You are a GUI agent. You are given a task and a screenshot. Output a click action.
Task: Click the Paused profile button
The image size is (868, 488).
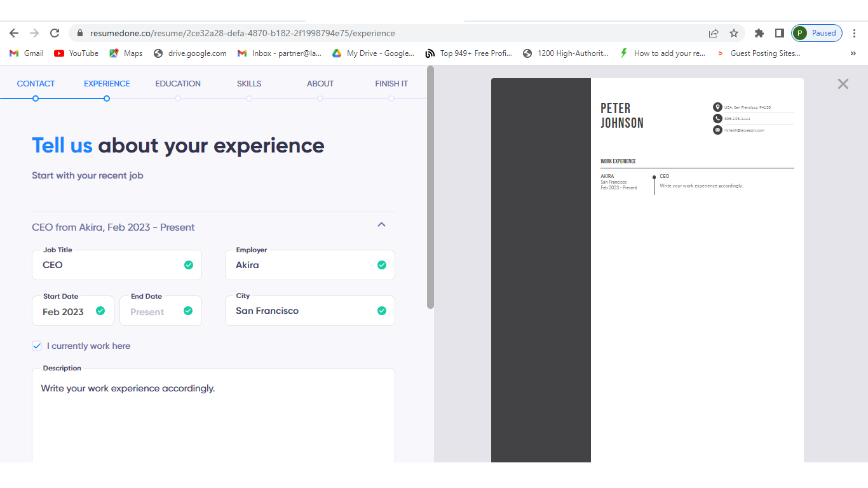[x=817, y=33]
